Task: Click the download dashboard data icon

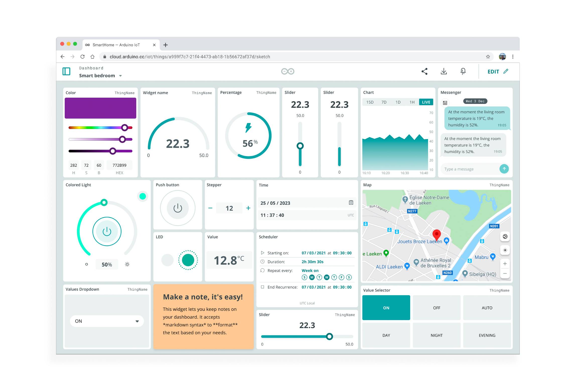Action: 444,72
